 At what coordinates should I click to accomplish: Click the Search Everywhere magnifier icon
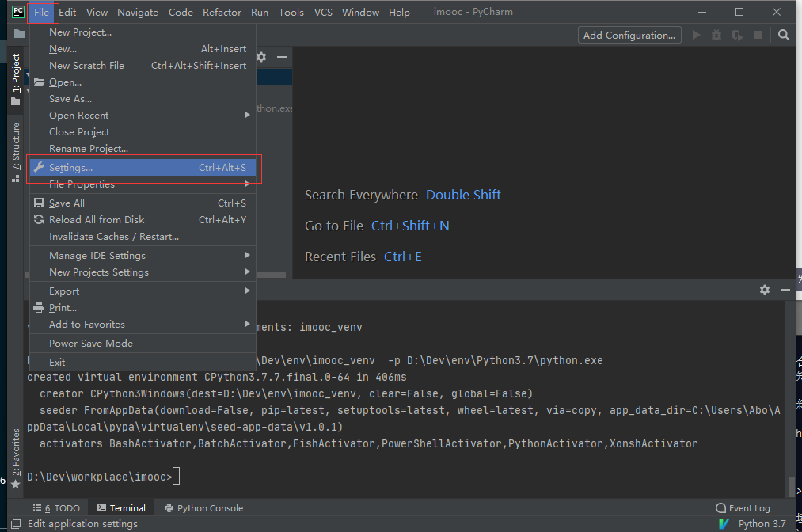pos(783,35)
